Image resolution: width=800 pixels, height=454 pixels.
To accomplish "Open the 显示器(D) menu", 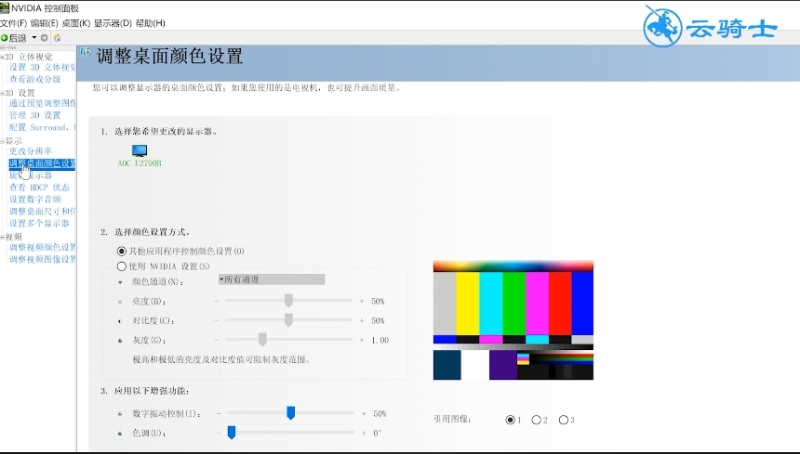I will (113, 23).
